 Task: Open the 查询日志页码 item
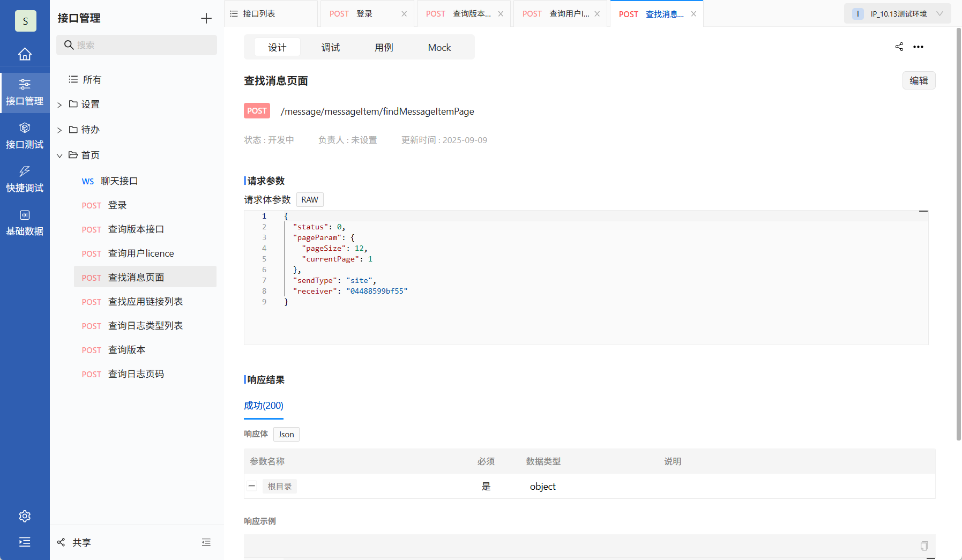tap(145, 374)
